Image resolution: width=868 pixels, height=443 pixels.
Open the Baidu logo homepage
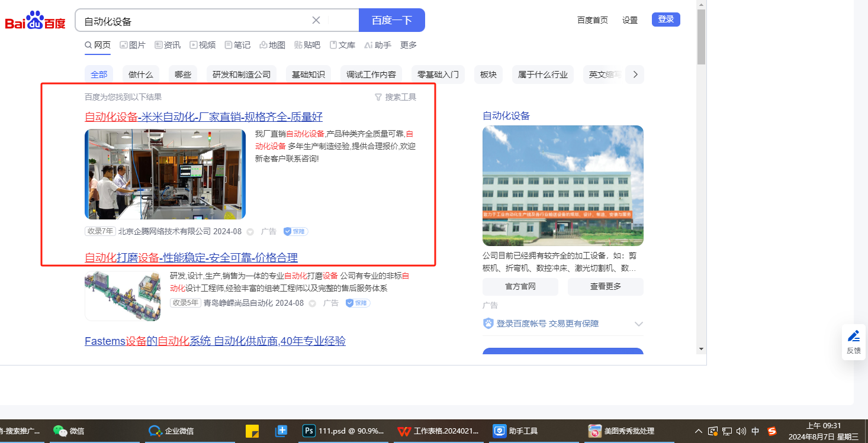(35, 21)
